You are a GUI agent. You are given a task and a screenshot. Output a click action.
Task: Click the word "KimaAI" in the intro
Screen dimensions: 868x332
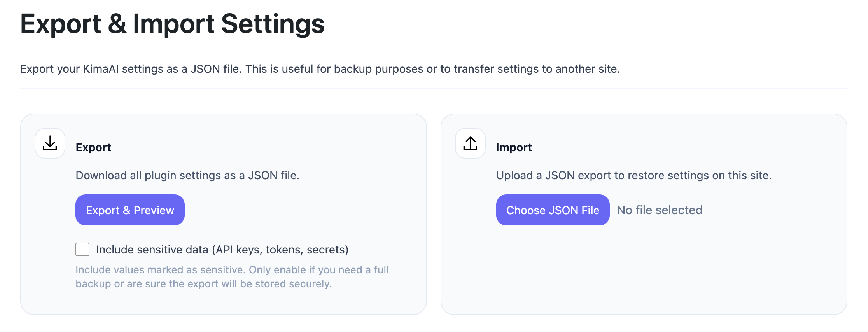(101, 69)
